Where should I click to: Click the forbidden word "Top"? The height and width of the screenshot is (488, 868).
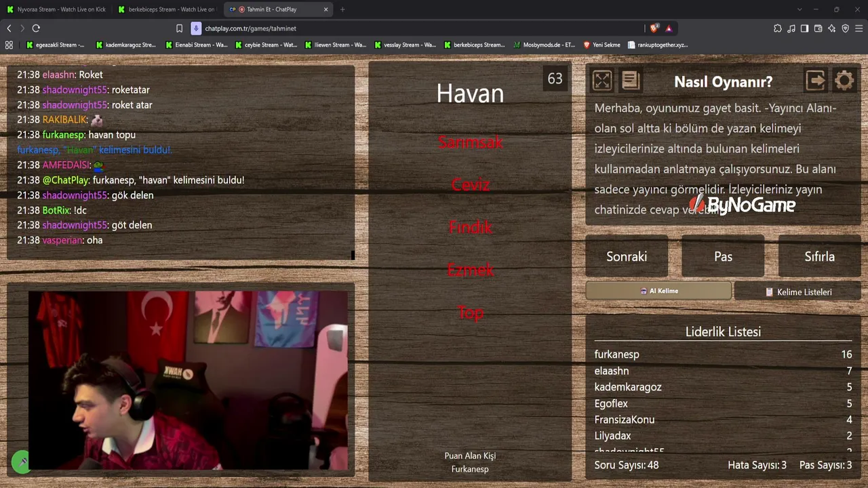click(470, 312)
